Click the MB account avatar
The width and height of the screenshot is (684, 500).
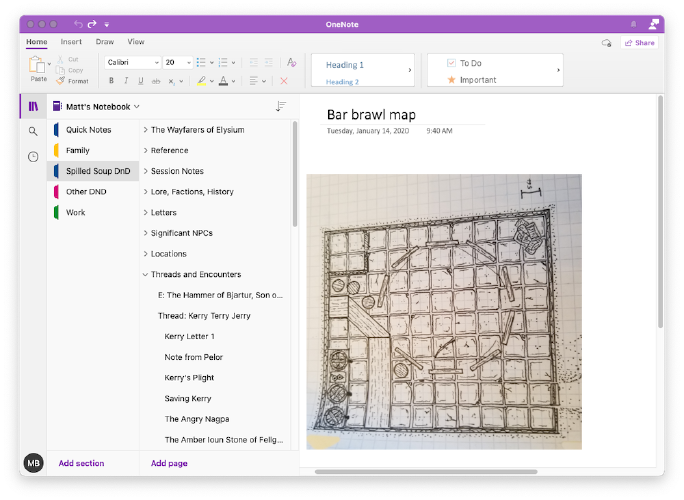34,463
